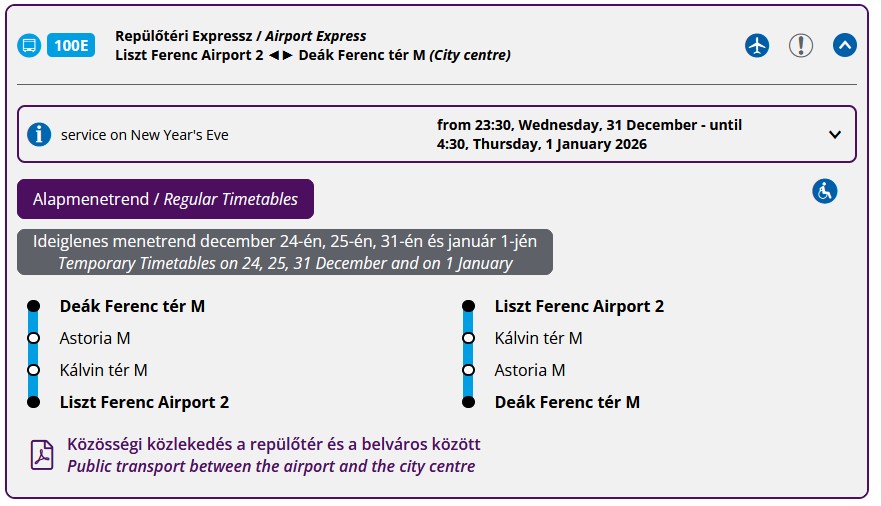Select Deák Ferenc tér M departure stop
Image resolution: width=881 pixels, height=506 pixels.
click(x=132, y=306)
